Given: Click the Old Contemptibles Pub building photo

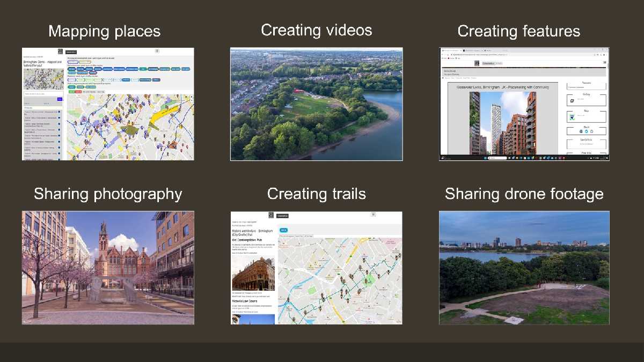Looking at the screenshot, I should pyautogui.click(x=253, y=274).
